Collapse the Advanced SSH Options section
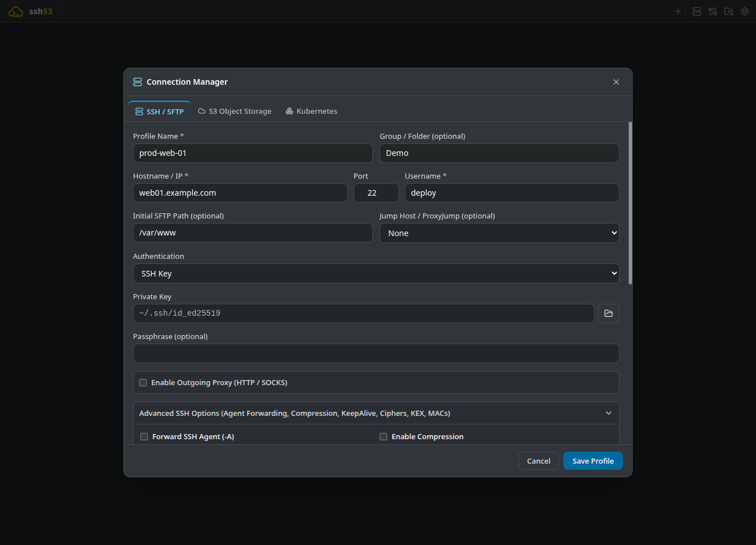 point(376,414)
